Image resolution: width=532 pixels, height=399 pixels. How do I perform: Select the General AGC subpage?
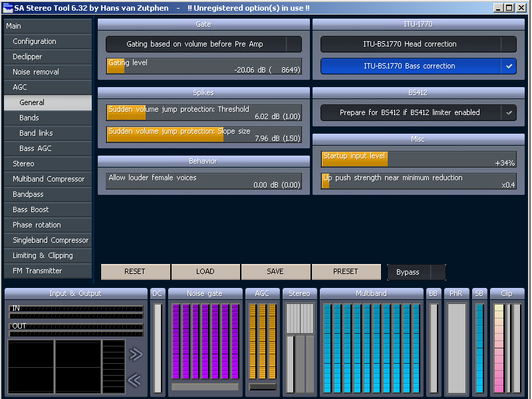(48, 102)
